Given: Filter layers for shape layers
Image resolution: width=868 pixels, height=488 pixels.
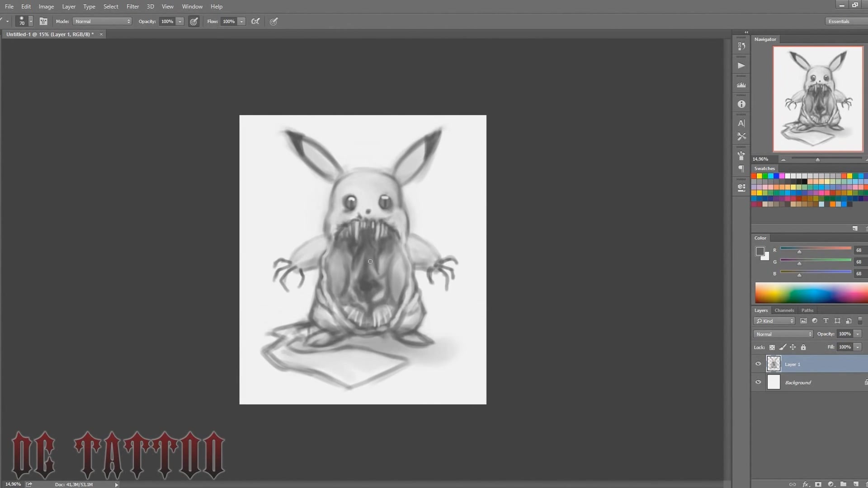Looking at the screenshot, I should [x=837, y=321].
